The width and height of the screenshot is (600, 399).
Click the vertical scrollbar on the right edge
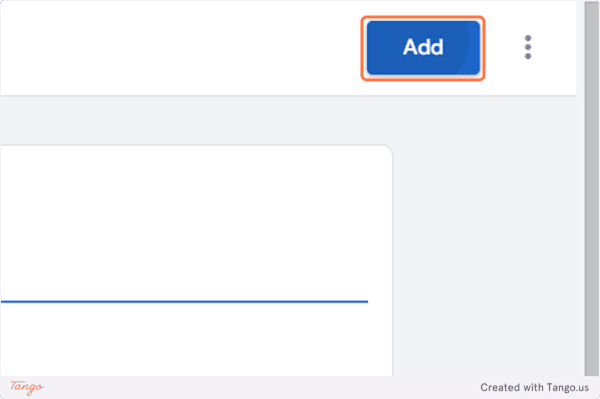tap(592, 188)
